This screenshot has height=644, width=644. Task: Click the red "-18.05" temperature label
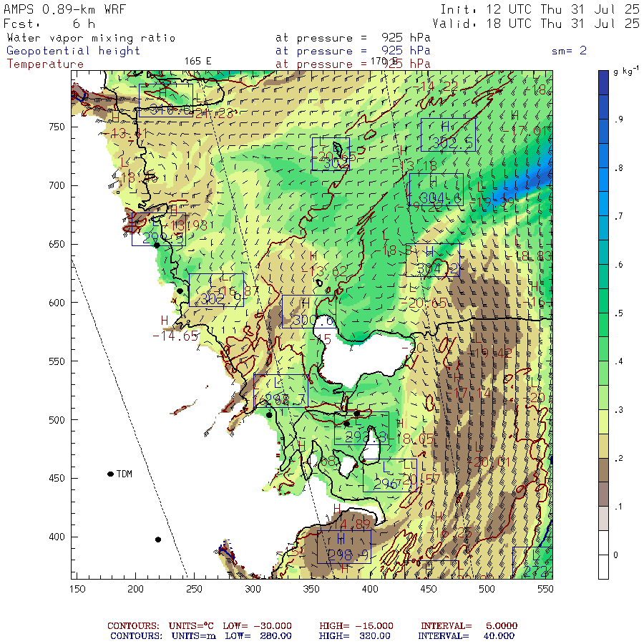pyautogui.click(x=411, y=439)
